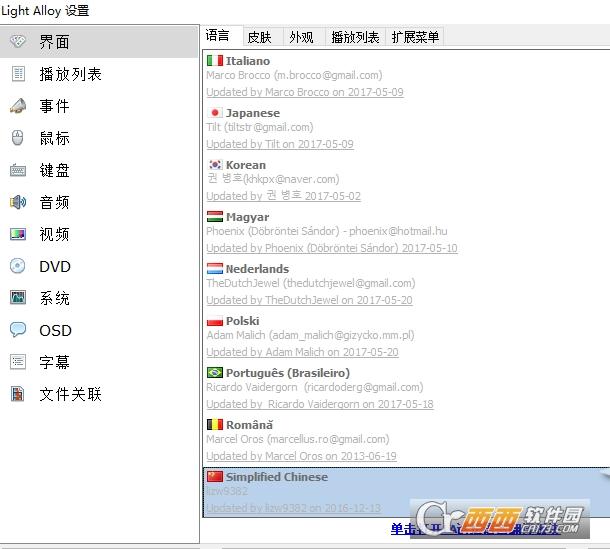
Task: Click the OSD speech bubble icon
Action: pyautogui.click(x=18, y=330)
